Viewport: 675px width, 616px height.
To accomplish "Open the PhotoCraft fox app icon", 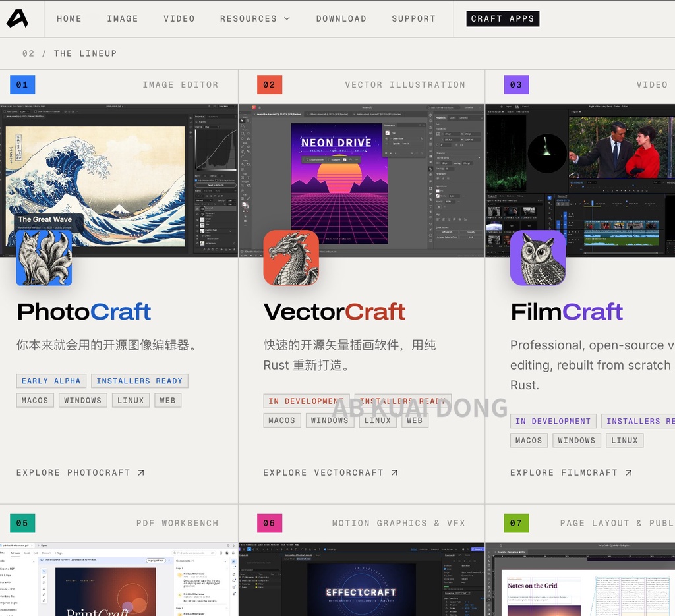I will point(44,258).
